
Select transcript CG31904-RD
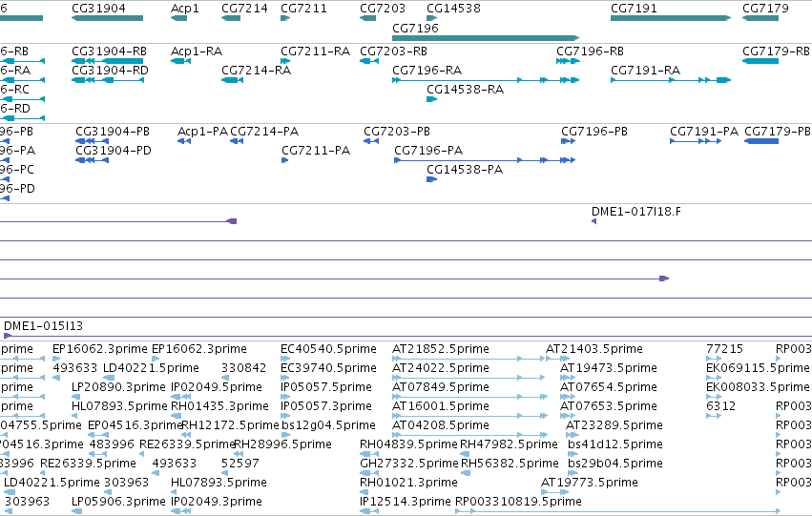coord(110,70)
